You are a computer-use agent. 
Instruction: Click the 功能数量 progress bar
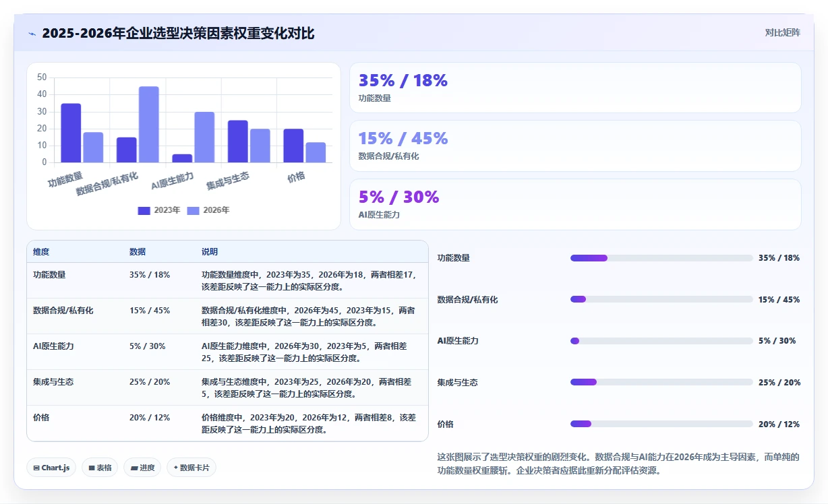click(x=661, y=258)
